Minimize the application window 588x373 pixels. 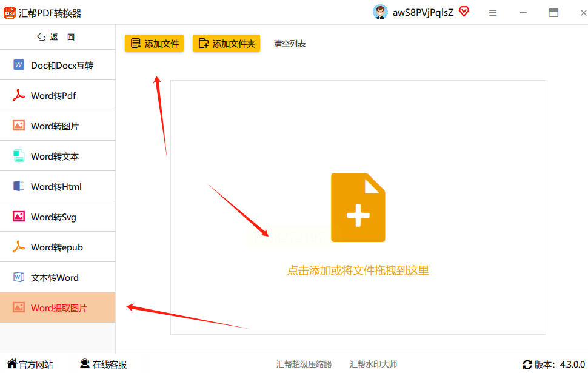pyautogui.click(x=523, y=13)
